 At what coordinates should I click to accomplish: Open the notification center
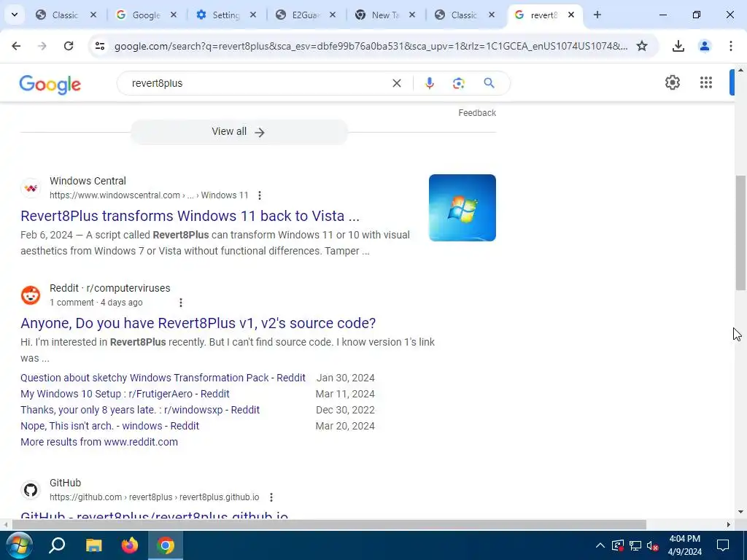tap(723, 545)
